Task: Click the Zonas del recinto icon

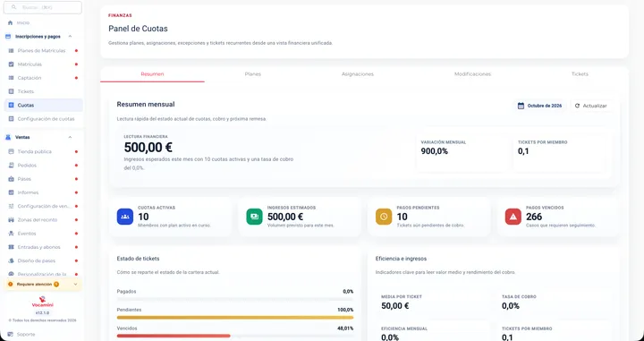Action: (11, 220)
